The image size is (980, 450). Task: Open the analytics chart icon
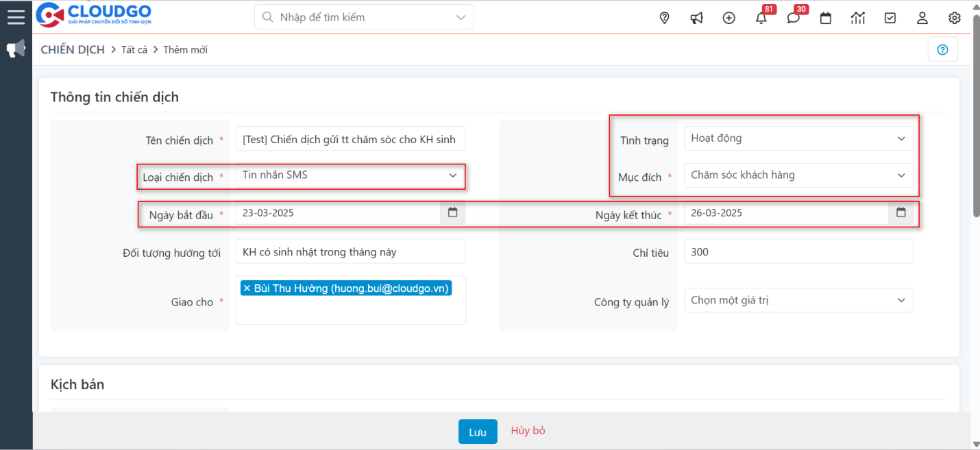[x=857, y=18]
